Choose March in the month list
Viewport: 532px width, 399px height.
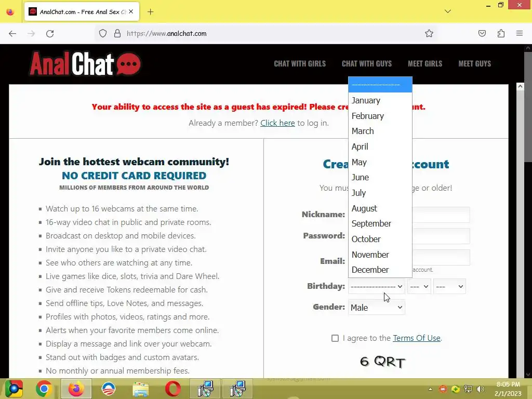(380, 131)
